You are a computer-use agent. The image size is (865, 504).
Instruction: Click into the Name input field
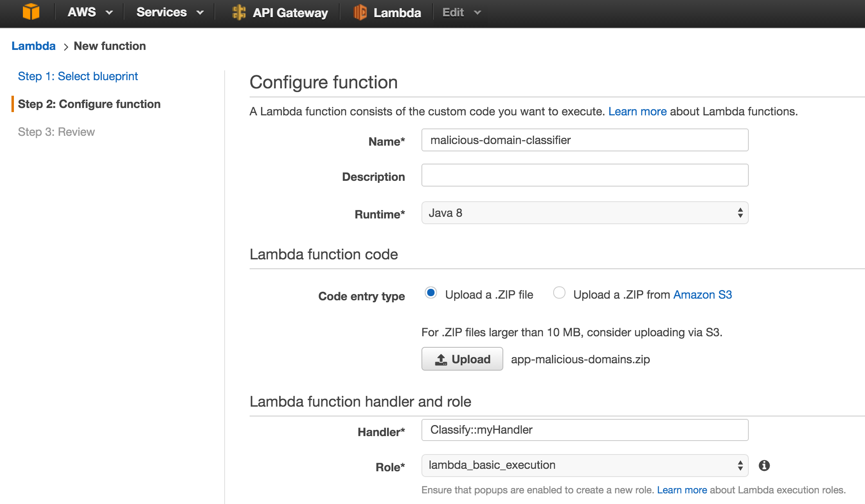click(584, 140)
